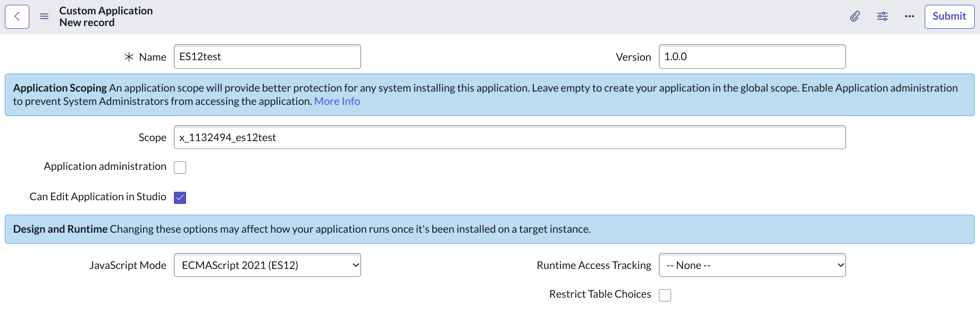Click the Runtime Access Tracking label
This screenshot has width=980, height=311.
point(593,265)
